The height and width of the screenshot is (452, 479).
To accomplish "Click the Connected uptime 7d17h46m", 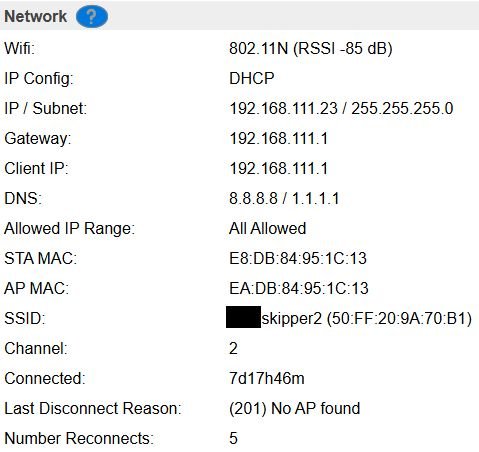I will [x=267, y=378].
